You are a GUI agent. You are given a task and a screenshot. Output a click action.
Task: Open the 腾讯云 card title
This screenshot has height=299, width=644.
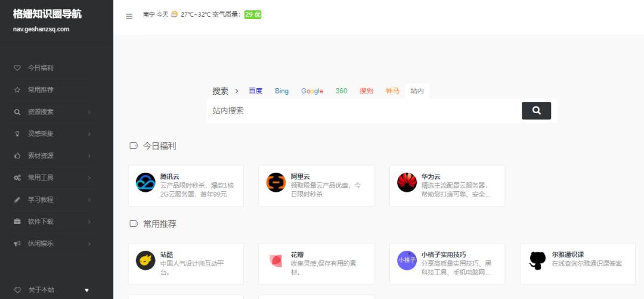[x=169, y=177]
